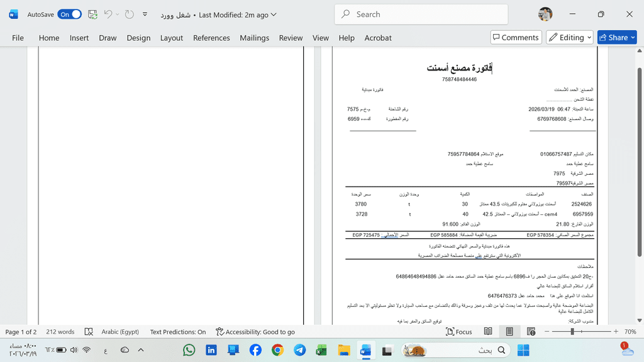Viewport: 644px width, 362px height.
Task: Open Facebook from the taskbar
Action: click(255, 350)
